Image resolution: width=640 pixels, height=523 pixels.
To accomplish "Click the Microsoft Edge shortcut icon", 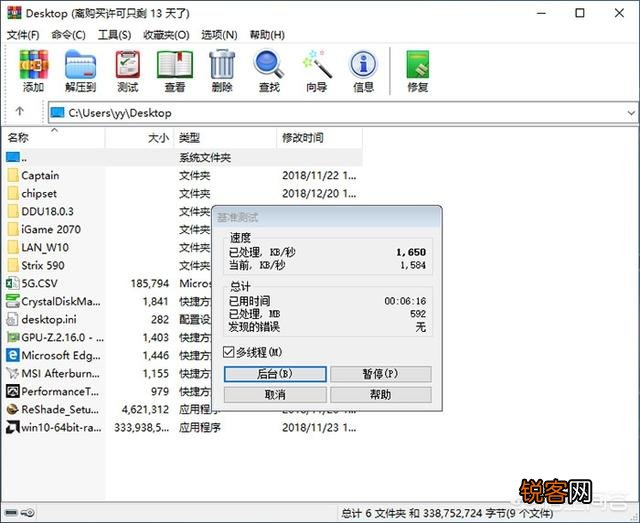I will coord(13,355).
